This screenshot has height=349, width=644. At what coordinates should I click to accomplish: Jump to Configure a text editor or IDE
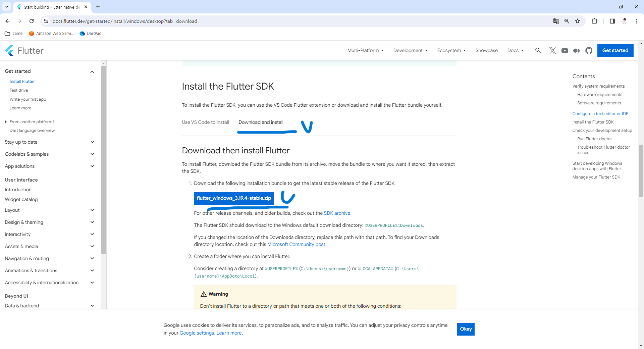600,114
